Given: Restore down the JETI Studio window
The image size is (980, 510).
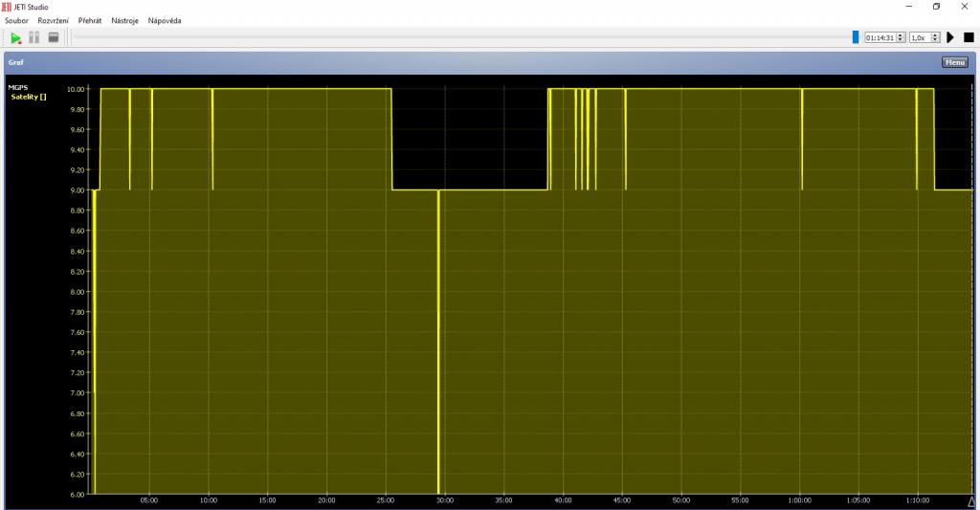Looking at the screenshot, I should point(936,7).
